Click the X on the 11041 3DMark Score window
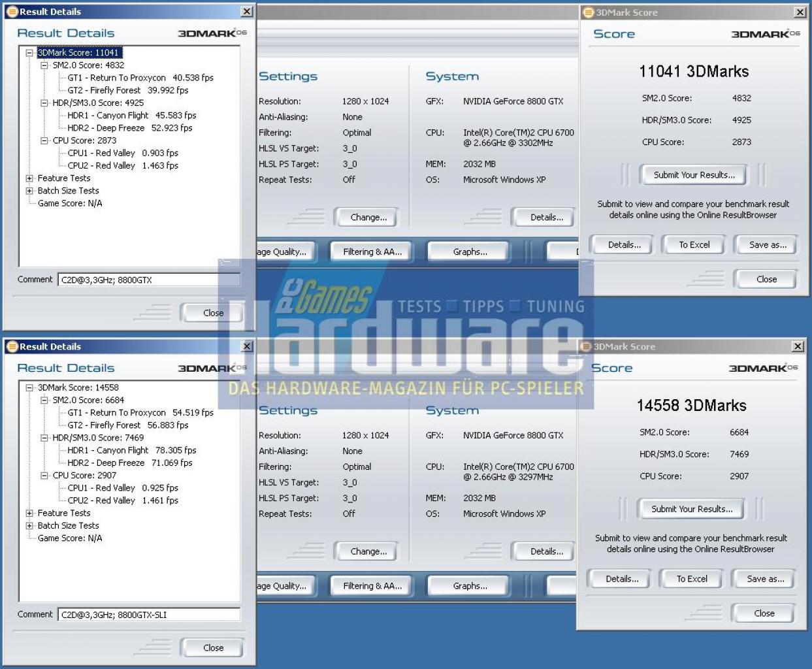 coord(800,12)
